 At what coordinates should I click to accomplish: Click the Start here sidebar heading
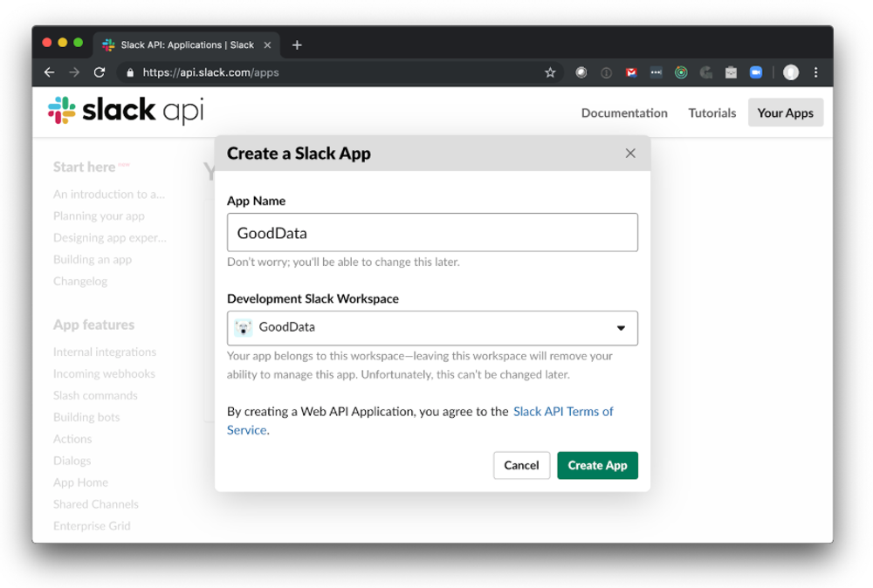(84, 167)
